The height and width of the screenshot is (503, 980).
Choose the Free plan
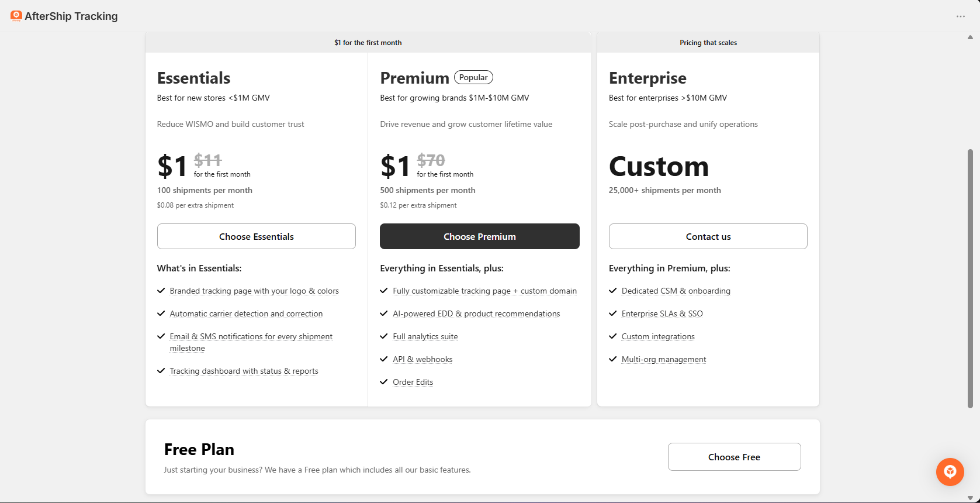tap(735, 457)
